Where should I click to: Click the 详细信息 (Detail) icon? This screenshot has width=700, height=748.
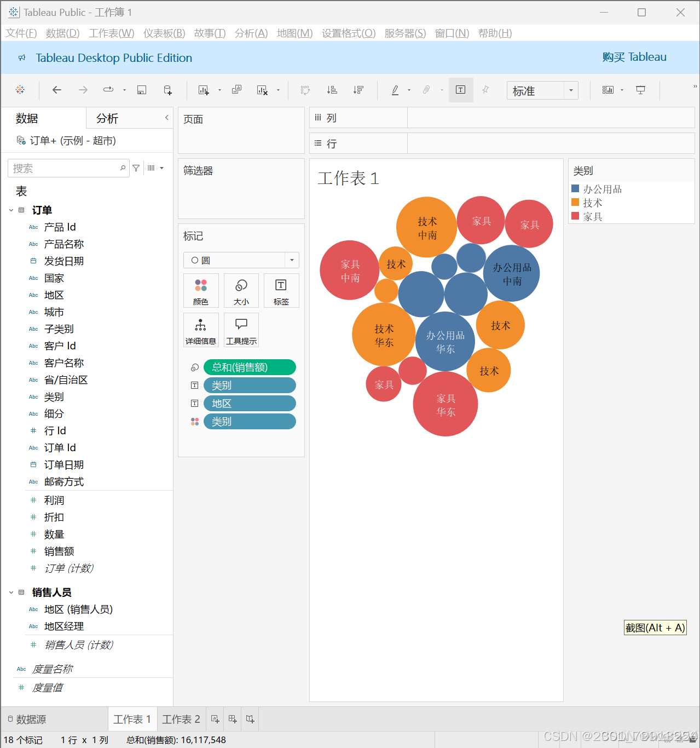[x=200, y=330]
